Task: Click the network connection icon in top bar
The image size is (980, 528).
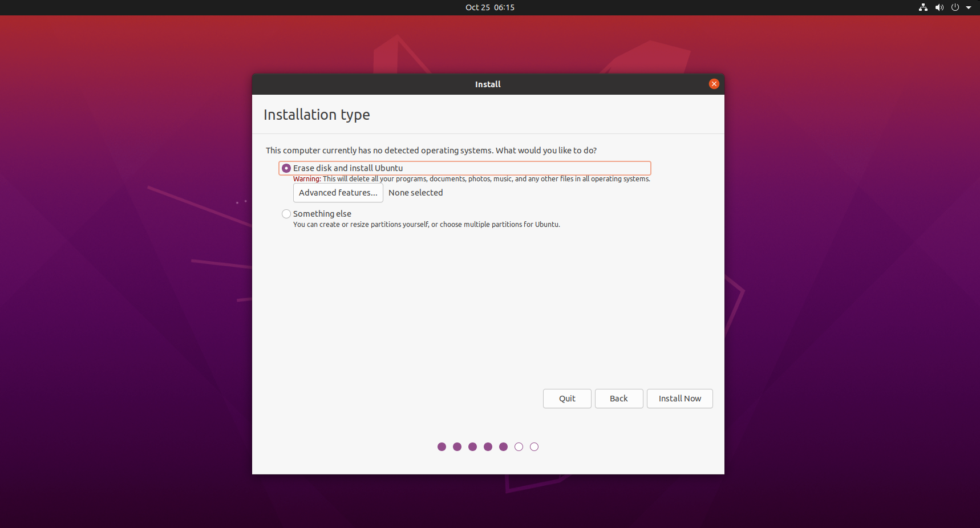Action: (923, 7)
